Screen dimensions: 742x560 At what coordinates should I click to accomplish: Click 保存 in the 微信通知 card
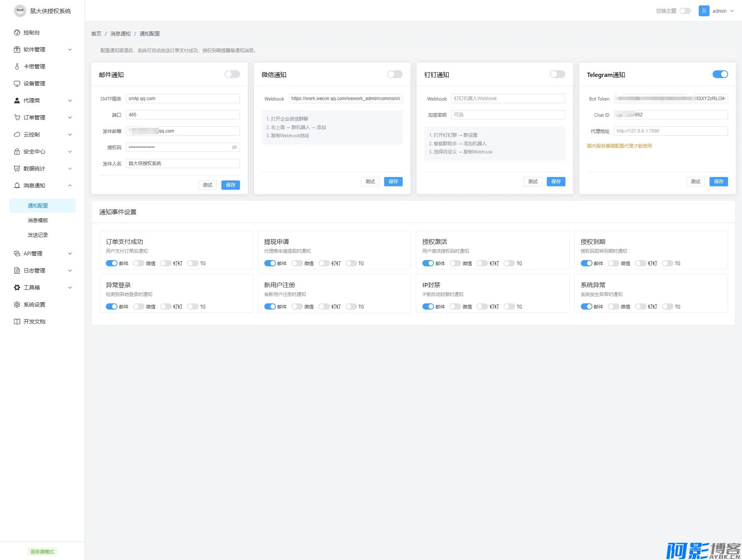(393, 182)
